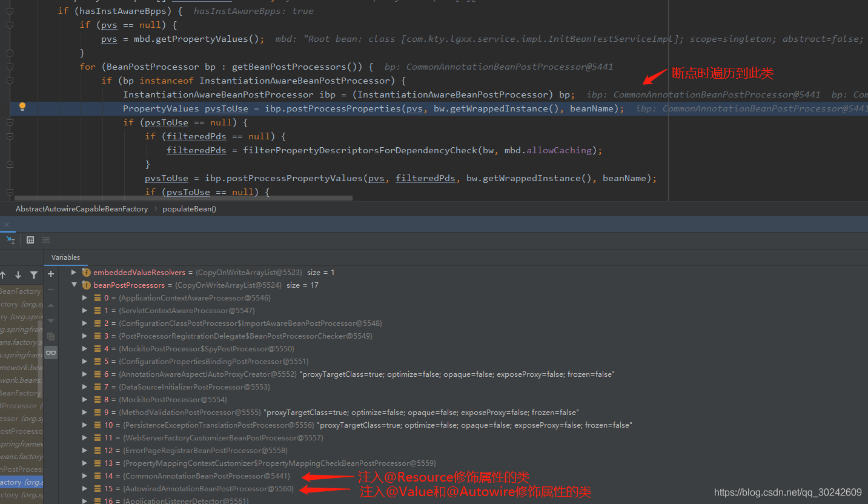Click postProcessPropertyValues method call

pyautogui.click(x=293, y=178)
